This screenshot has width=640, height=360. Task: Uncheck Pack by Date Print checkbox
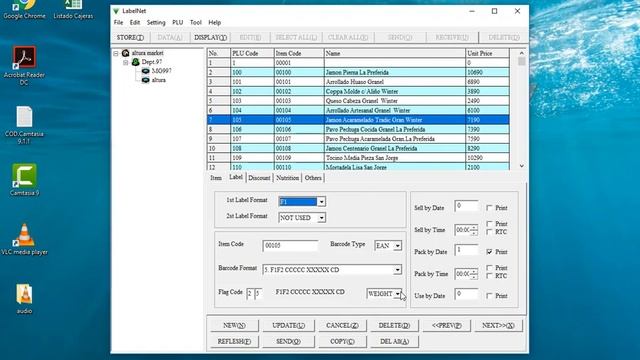pyautogui.click(x=489, y=252)
